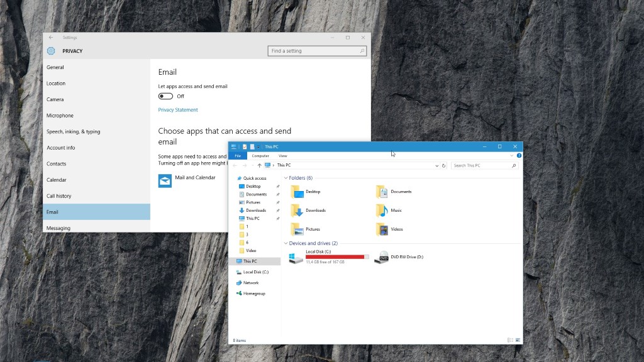Click the This PC system icon in title bar

coord(234,146)
